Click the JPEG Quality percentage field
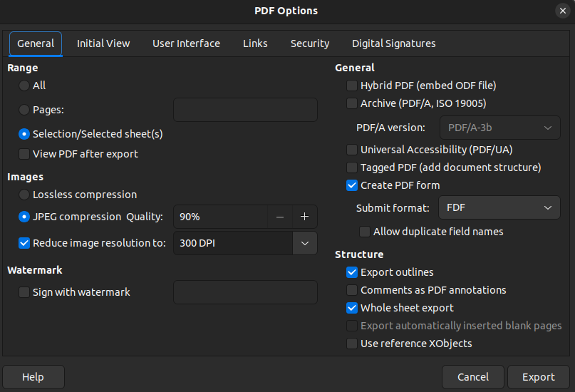Screen dimensions: 575x392 tap(220, 217)
